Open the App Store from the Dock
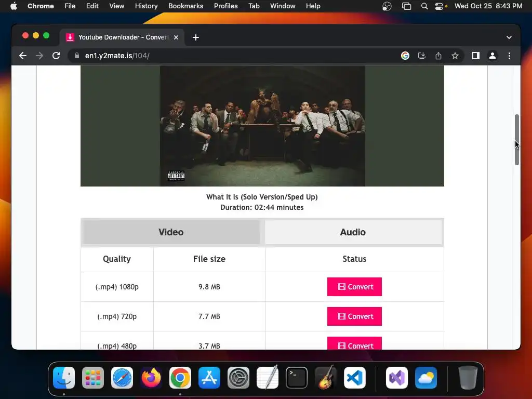Image resolution: width=532 pixels, height=399 pixels. point(209,378)
